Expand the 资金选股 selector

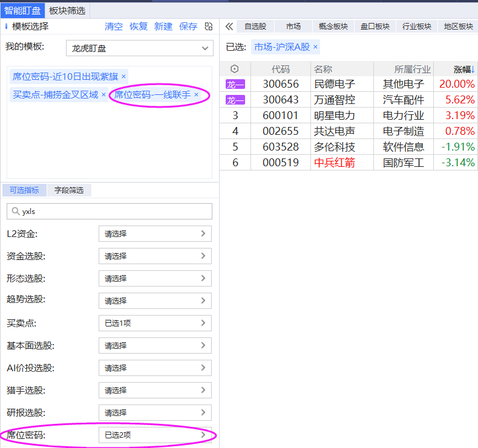click(x=155, y=256)
